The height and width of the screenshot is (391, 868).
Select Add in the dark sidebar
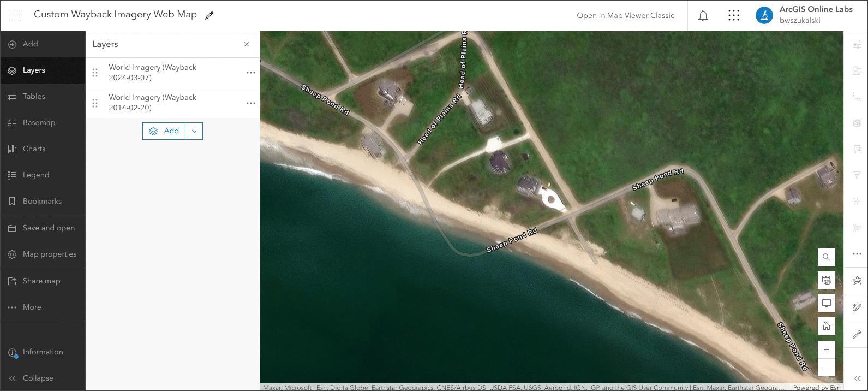point(43,44)
